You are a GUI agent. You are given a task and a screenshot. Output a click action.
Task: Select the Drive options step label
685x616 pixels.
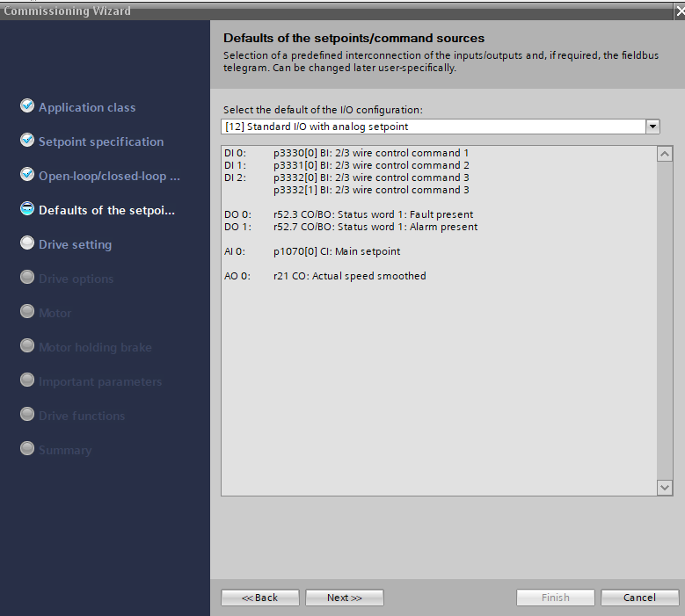click(76, 279)
